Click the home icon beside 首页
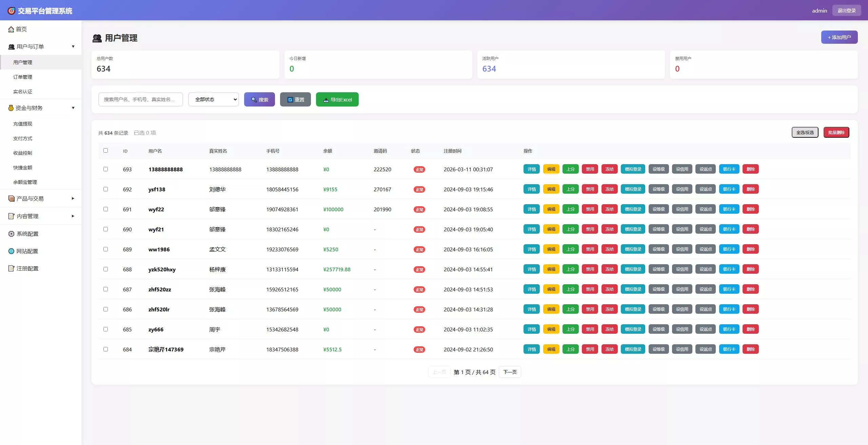The image size is (868, 445). click(11, 30)
